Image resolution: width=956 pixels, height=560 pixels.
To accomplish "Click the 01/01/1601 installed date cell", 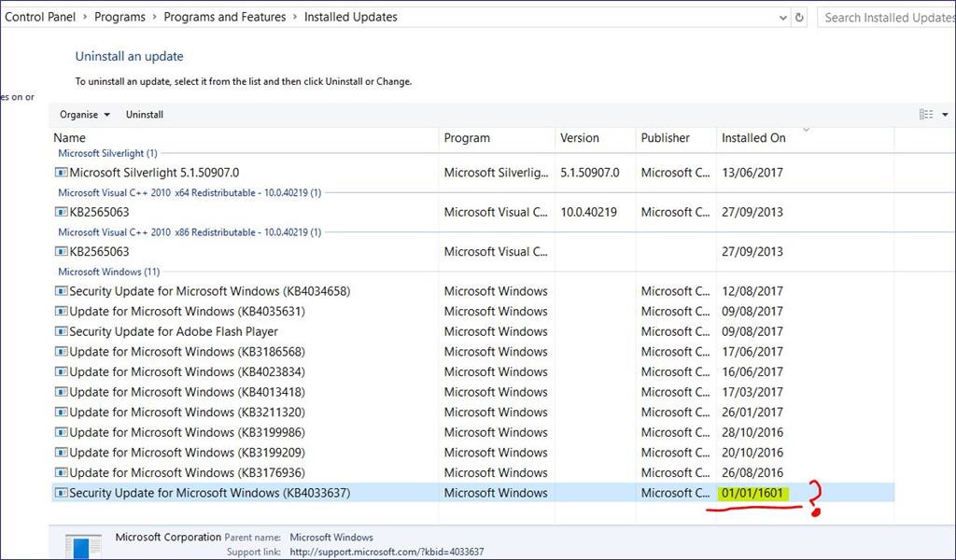I will [x=752, y=493].
